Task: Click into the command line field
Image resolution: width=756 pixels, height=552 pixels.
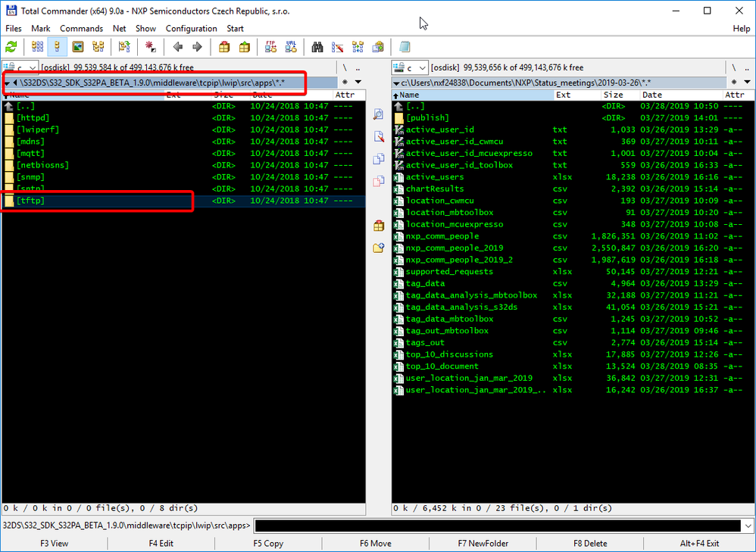Action: (x=498, y=525)
